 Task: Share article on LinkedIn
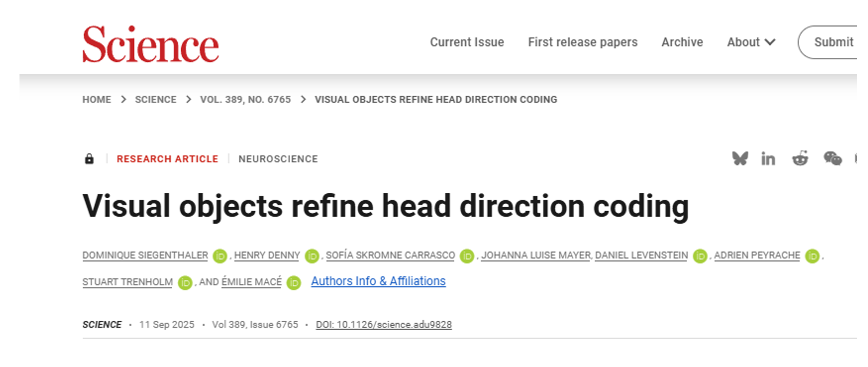768,159
